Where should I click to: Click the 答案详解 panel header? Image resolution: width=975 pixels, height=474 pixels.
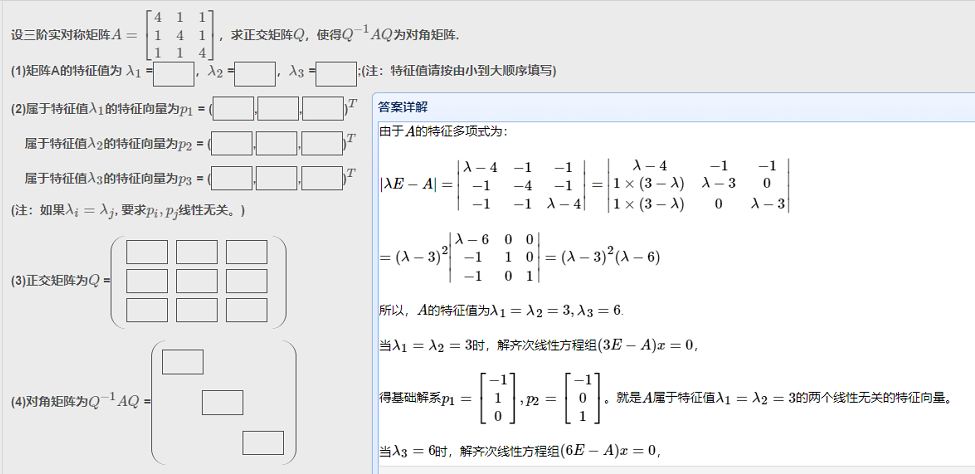tap(673, 107)
